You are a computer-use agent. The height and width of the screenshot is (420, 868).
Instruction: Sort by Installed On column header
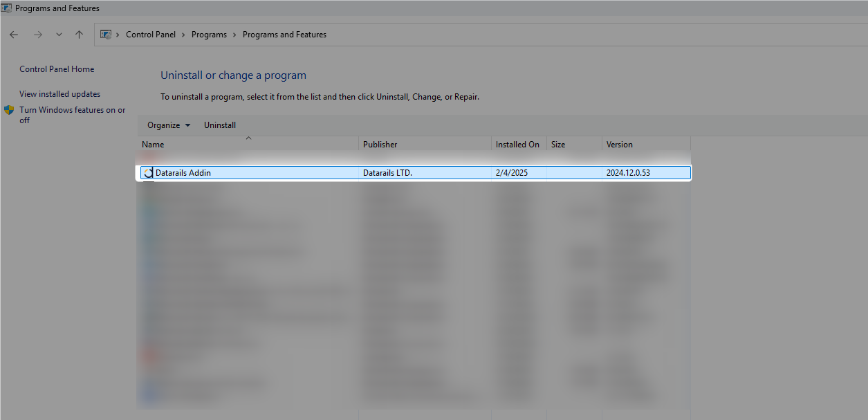click(518, 145)
